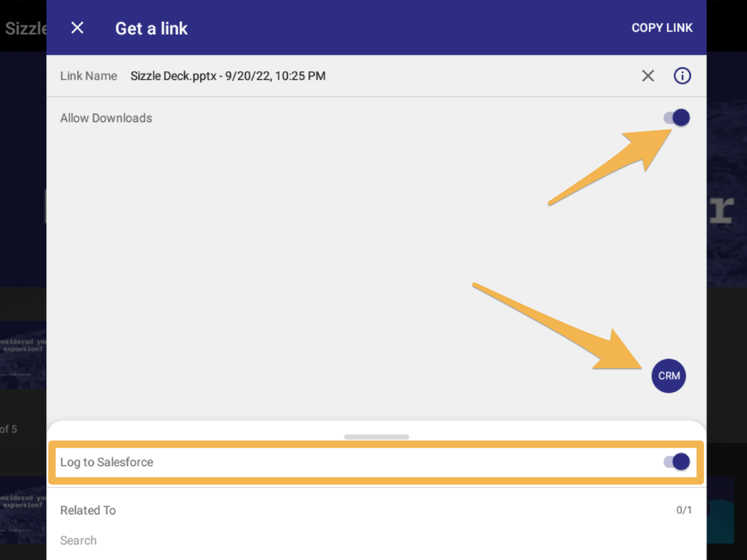Tap the round CRM button

669,376
